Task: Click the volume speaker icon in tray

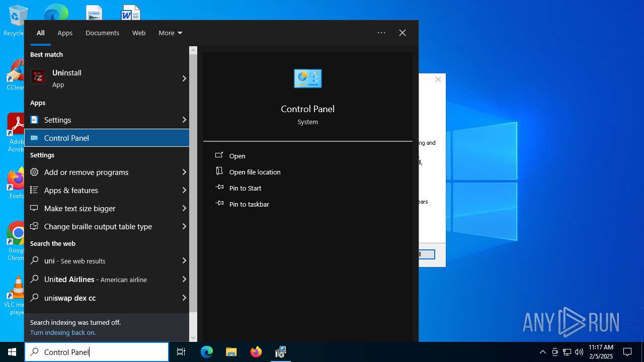Action: point(579,352)
